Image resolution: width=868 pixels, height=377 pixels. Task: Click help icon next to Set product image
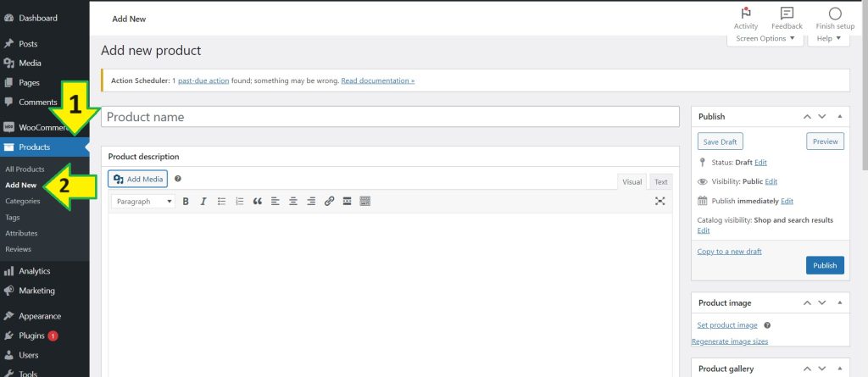[767, 325]
